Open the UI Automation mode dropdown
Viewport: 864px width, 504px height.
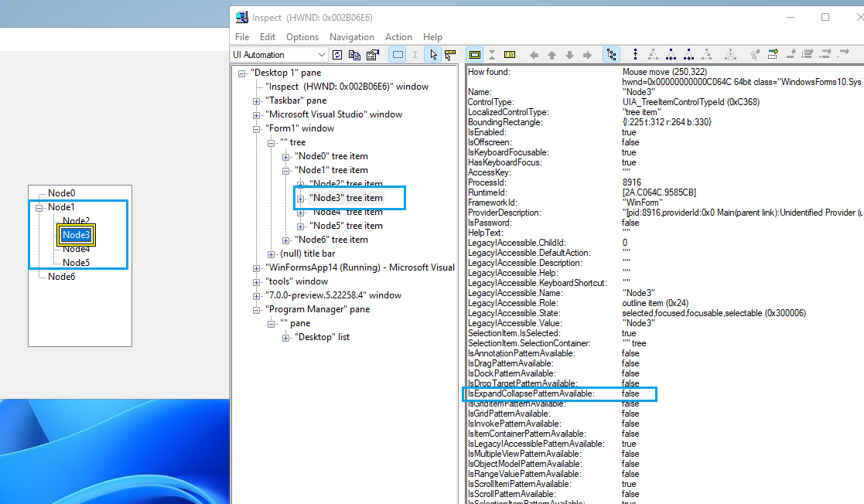coord(323,54)
